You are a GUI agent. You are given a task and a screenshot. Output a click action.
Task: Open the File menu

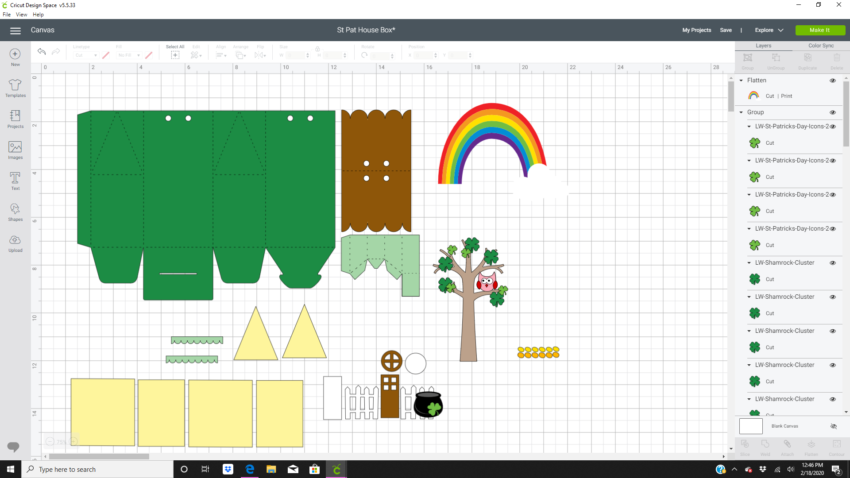[x=7, y=15]
